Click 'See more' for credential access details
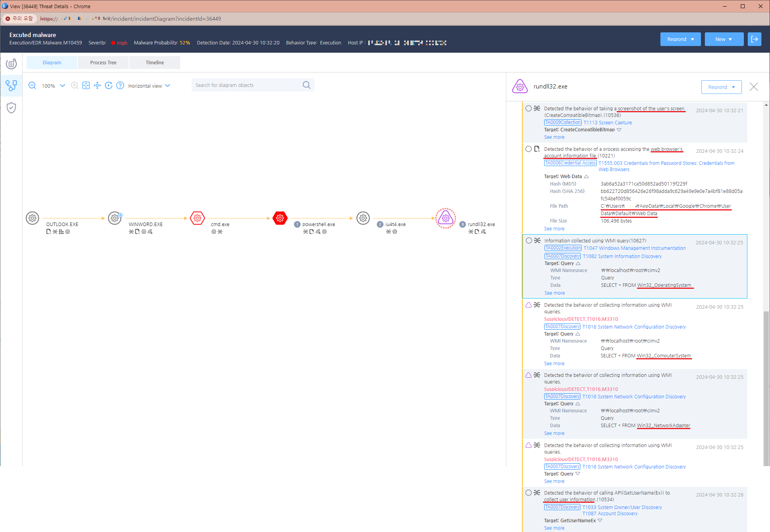Viewport: 770px width, 532px height. (x=554, y=228)
